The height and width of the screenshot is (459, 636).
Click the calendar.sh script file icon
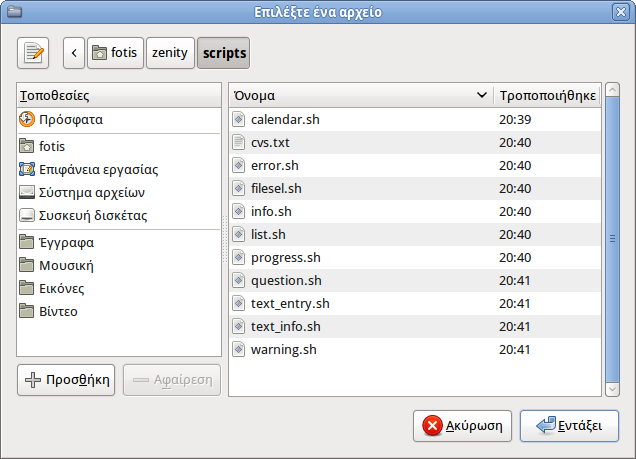click(238, 120)
